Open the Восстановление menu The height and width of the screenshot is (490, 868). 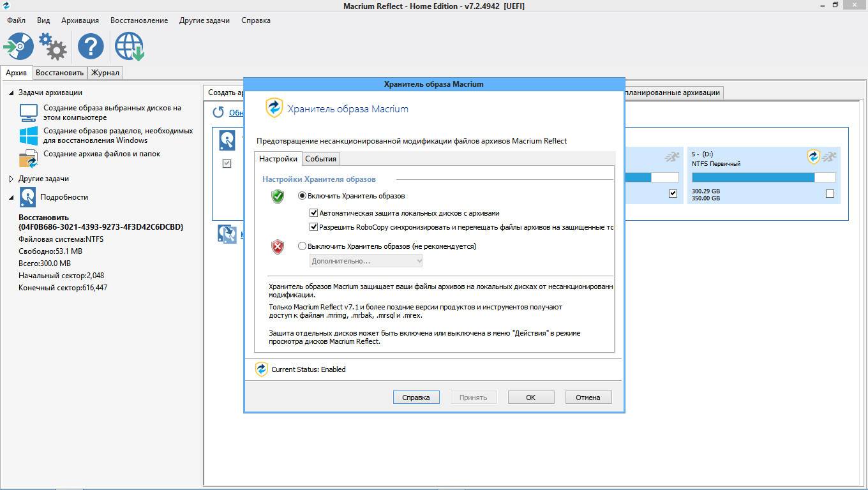pyautogui.click(x=139, y=20)
